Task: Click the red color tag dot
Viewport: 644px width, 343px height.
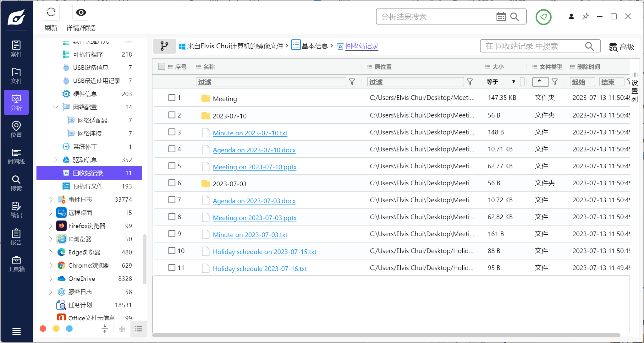Action: [x=43, y=329]
